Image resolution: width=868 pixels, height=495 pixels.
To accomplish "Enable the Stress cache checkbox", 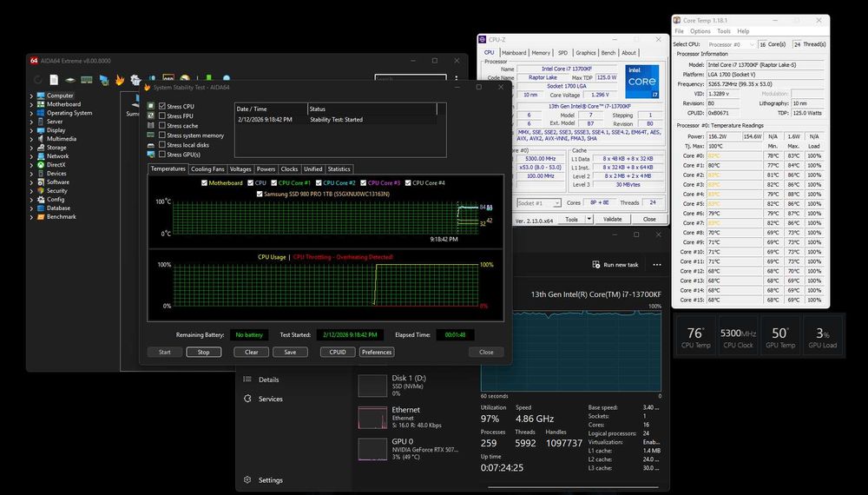I will coord(162,126).
